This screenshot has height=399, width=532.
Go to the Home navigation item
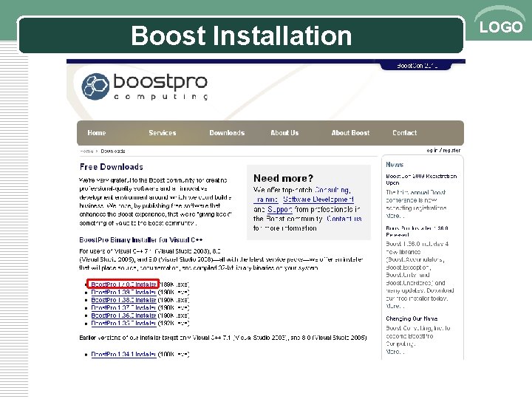coord(97,133)
